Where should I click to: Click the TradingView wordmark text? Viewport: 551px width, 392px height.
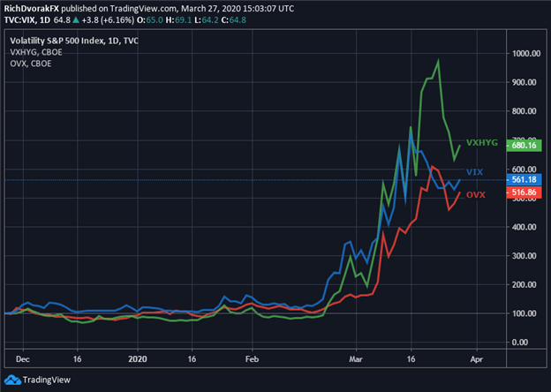tap(47, 380)
